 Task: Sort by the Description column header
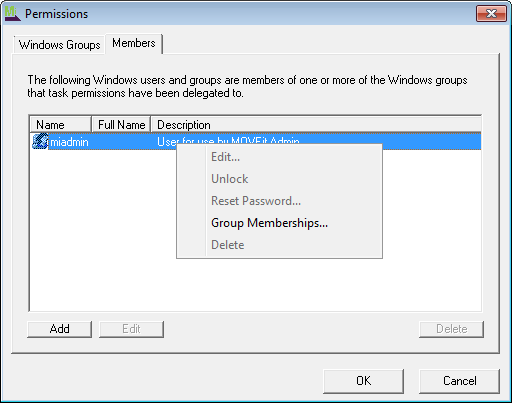[x=316, y=125]
